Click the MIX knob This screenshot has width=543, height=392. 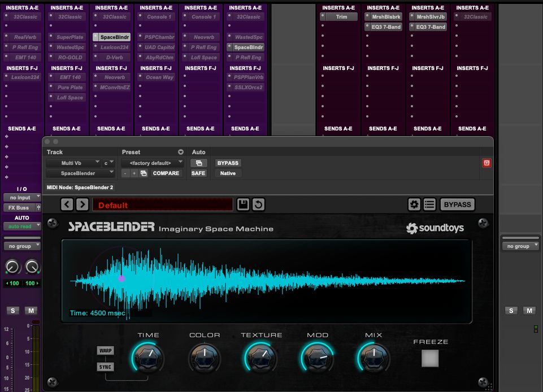click(373, 358)
